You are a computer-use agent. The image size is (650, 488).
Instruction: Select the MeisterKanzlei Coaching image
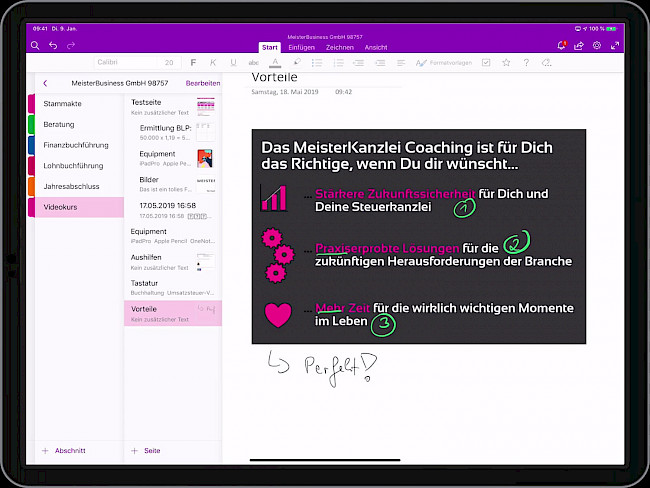[x=419, y=236]
